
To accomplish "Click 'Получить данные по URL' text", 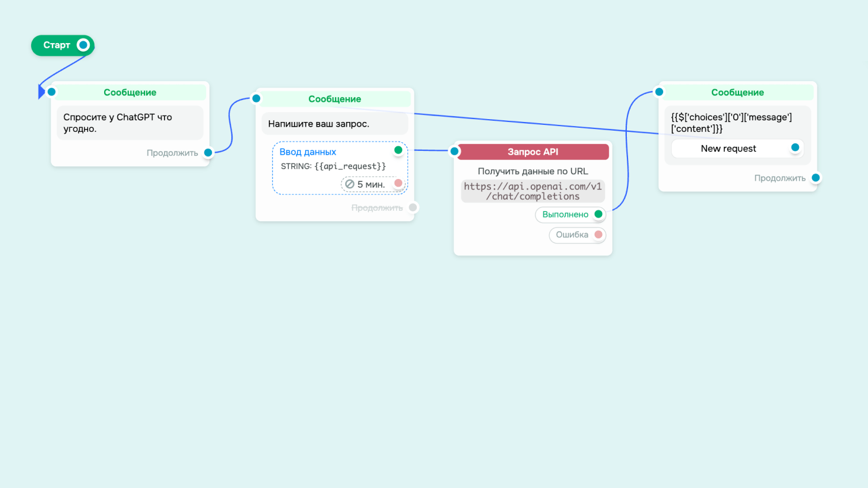I will click(x=533, y=171).
